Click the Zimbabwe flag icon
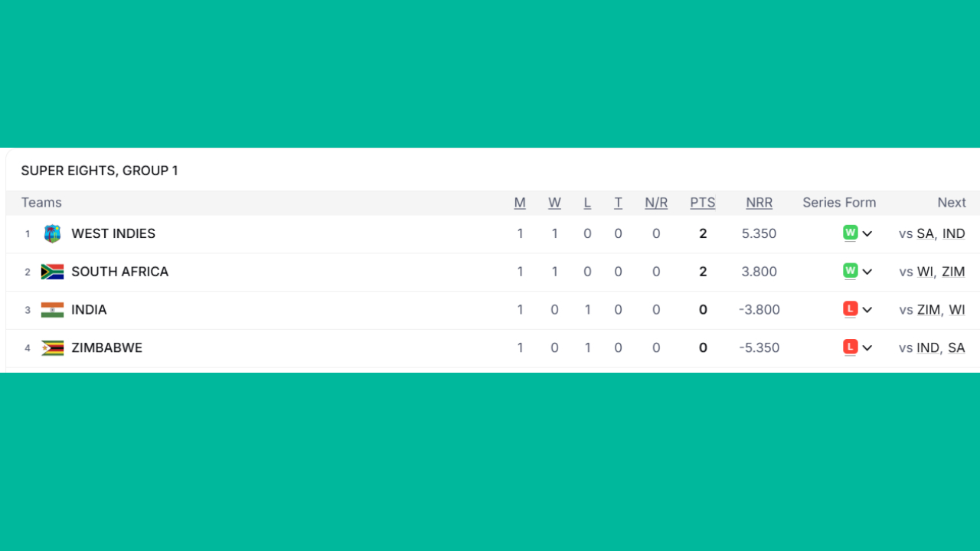Image resolution: width=980 pixels, height=551 pixels. [x=52, y=348]
